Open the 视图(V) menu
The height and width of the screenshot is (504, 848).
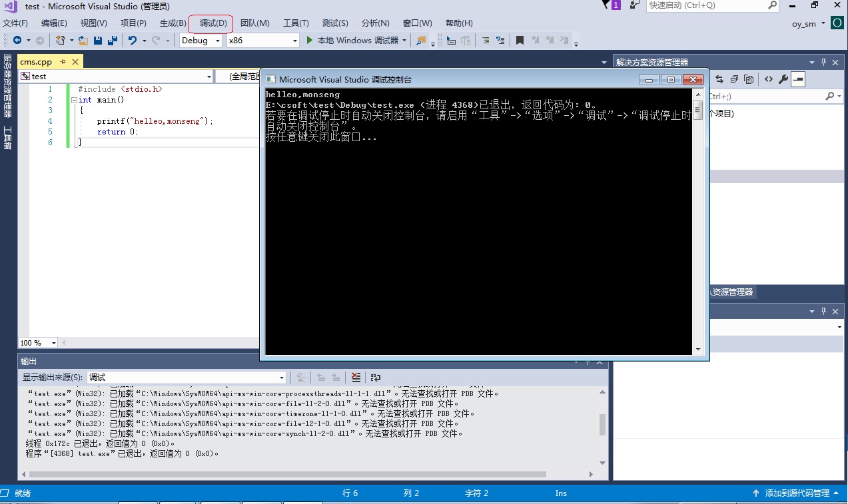(93, 23)
